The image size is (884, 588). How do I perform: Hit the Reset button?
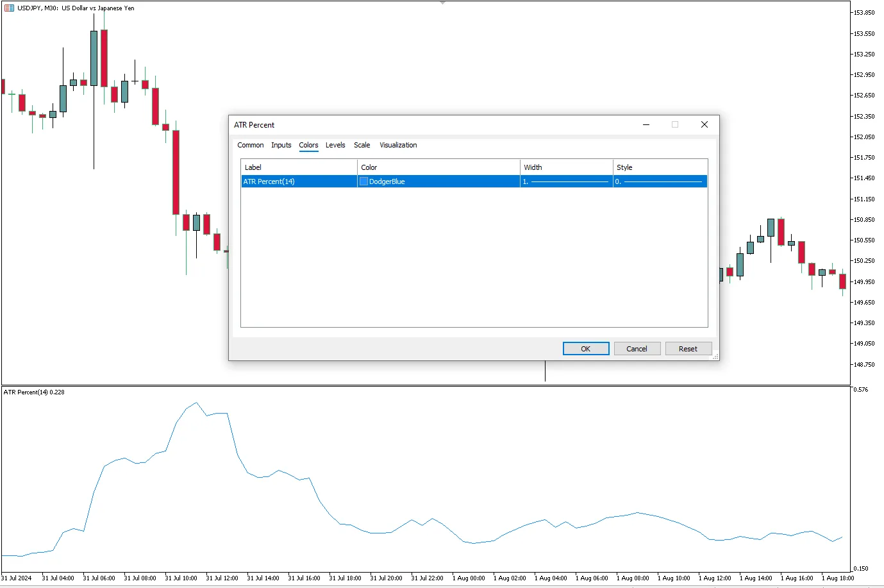click(x=688, y=349)
